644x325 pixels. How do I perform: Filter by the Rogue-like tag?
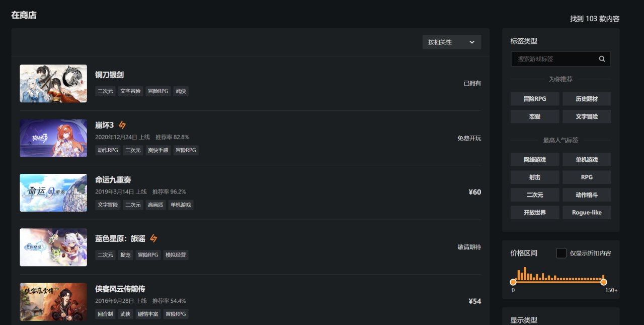pyautogui.click(x=587, y=213)
